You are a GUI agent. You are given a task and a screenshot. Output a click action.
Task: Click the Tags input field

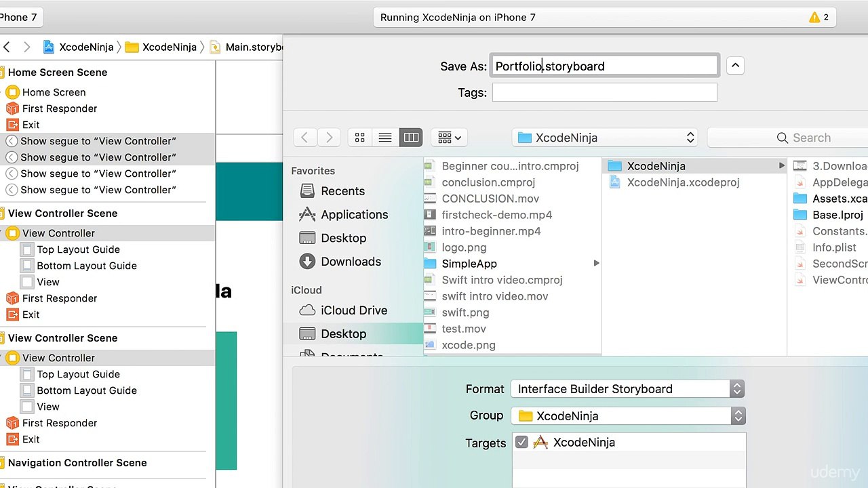coord(604,92)
